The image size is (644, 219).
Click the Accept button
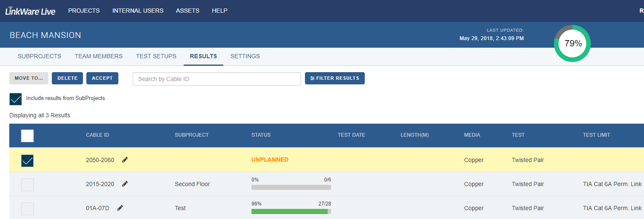click(102, 78)
